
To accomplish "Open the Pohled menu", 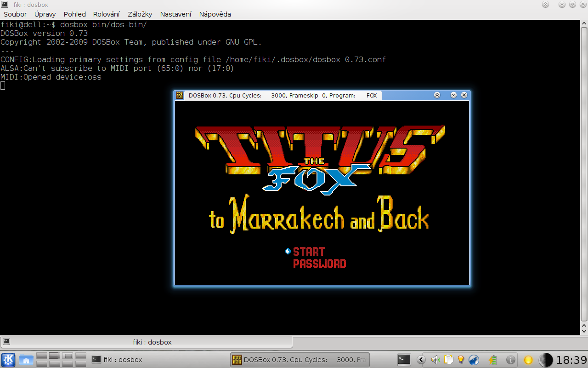I will click(x=75, y=14).
